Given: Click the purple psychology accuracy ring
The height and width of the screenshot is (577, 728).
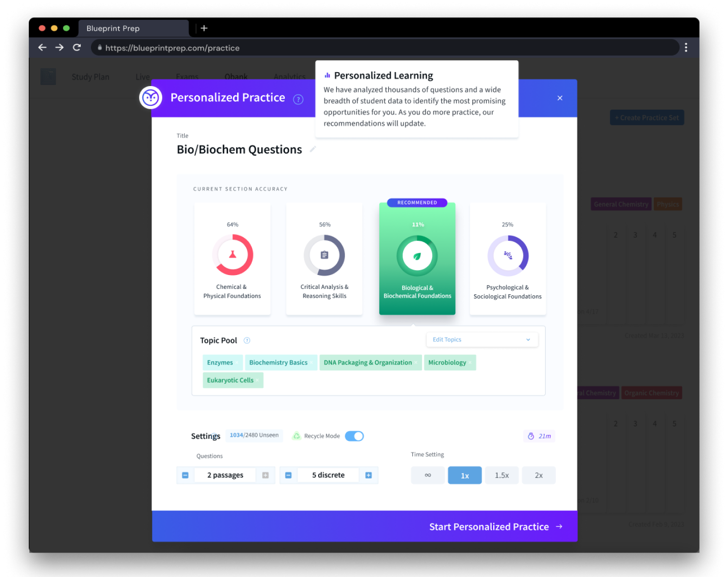Looking at the screenshot, I should (508, 256).
